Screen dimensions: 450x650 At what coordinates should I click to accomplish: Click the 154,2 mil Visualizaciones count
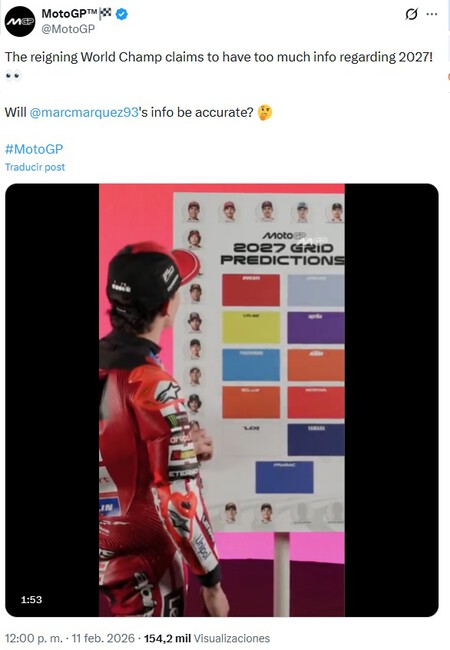click(207, 638)
